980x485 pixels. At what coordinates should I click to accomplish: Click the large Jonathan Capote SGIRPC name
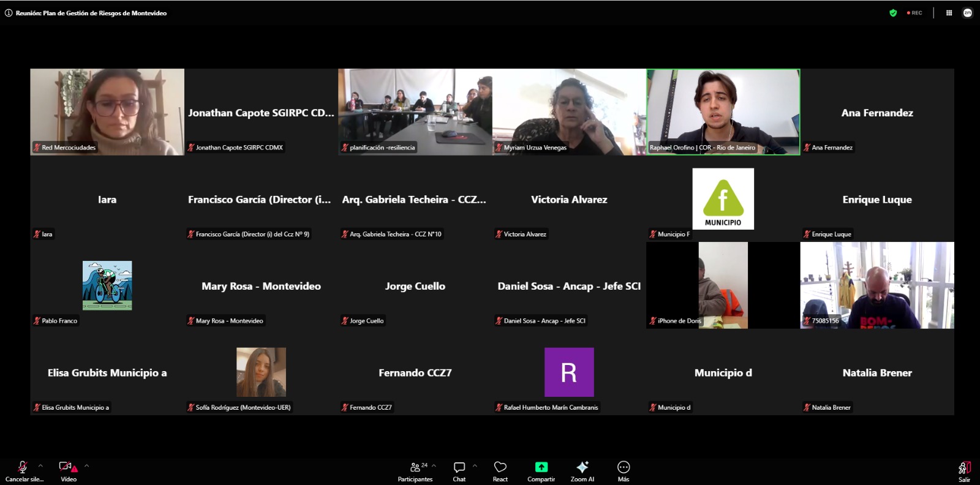coord(261,113)
